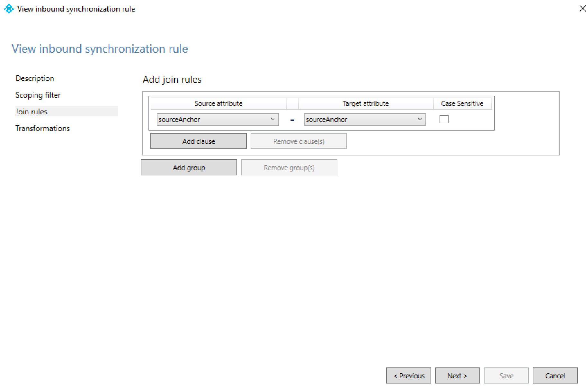Click the Save button
588x388 pixels.
pos(506,376)
